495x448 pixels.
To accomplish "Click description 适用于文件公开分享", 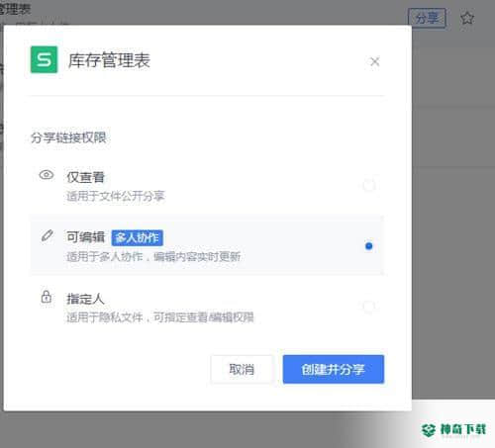I will pyautogui.click(x=116, y=196).
